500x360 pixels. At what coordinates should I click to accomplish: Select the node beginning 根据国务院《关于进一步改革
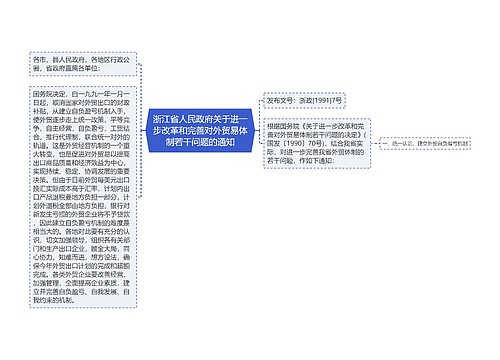point(317,143)
